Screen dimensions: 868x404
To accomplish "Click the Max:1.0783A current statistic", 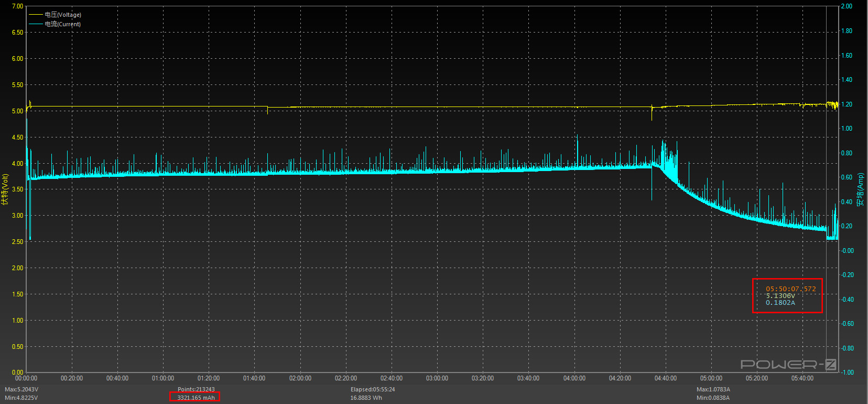I will [x=713, y=389].
